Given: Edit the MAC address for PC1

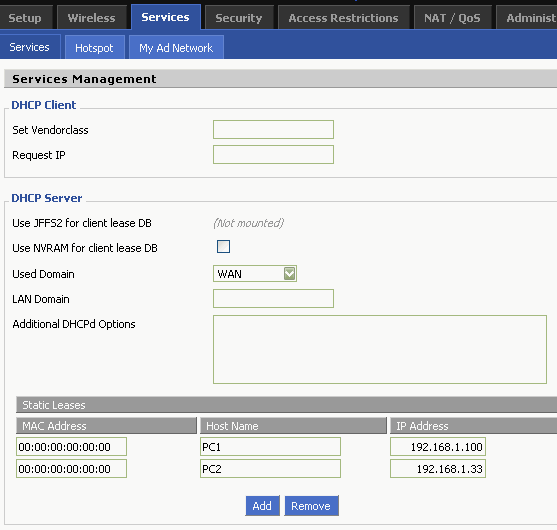Looking at the screenshot, I should point(71,447).
